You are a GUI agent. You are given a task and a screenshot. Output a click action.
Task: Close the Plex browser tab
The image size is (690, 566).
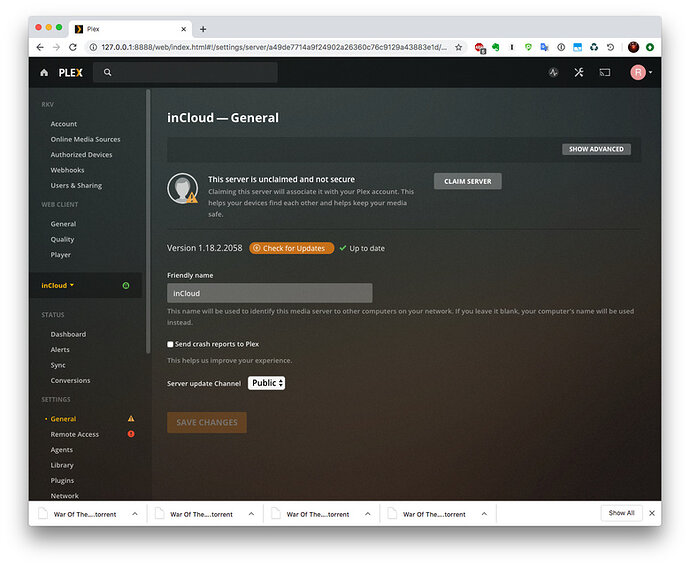pos(184,29)
